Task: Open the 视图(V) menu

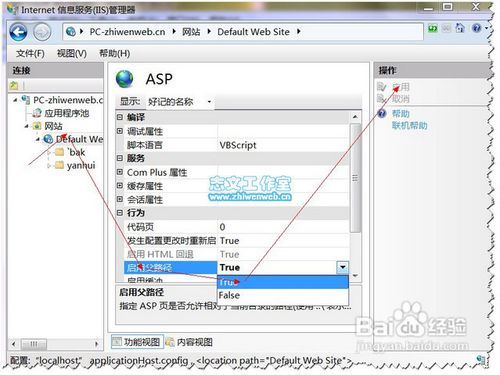Action: [72, 53]
